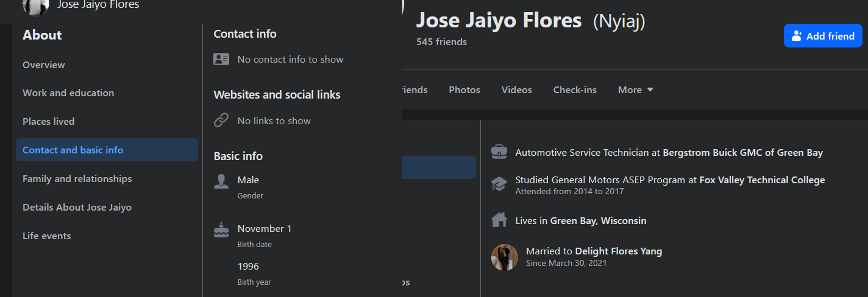Click the gender person icon beside Male

pos(221,181)
